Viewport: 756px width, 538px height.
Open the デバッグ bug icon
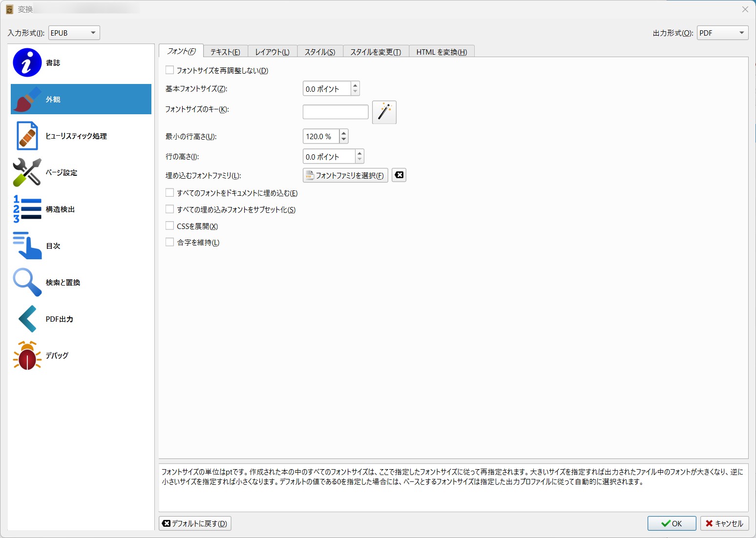point(27,355)
